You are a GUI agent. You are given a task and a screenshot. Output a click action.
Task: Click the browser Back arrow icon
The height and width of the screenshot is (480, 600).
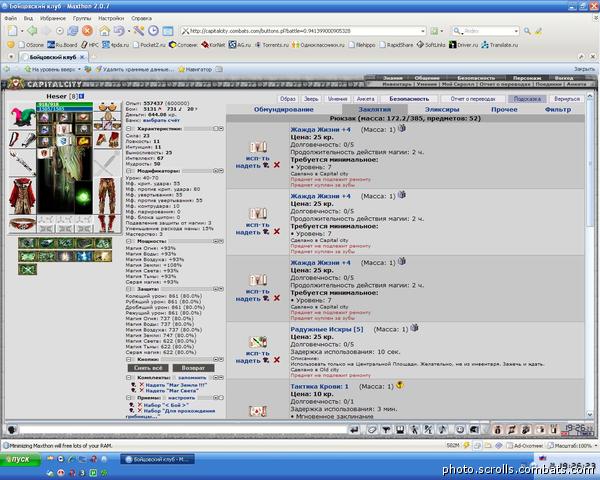tap(33, 31)
